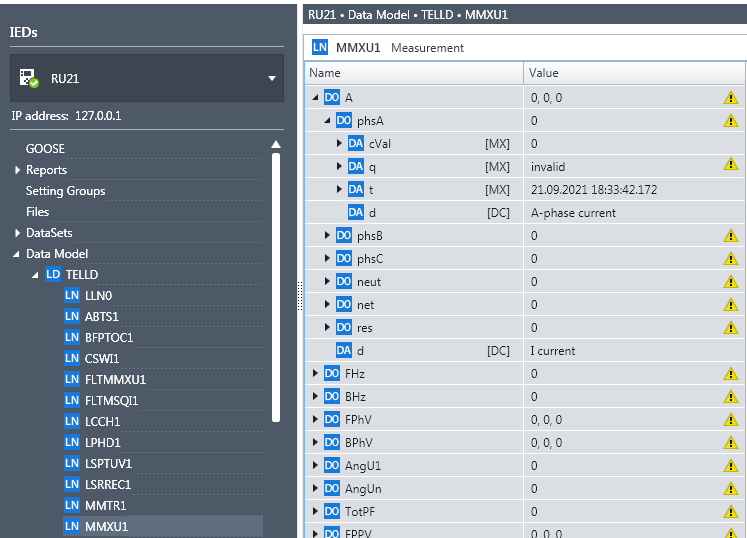
Task: Click the LD icon beside TELLD
Action: tap(54, 275)
